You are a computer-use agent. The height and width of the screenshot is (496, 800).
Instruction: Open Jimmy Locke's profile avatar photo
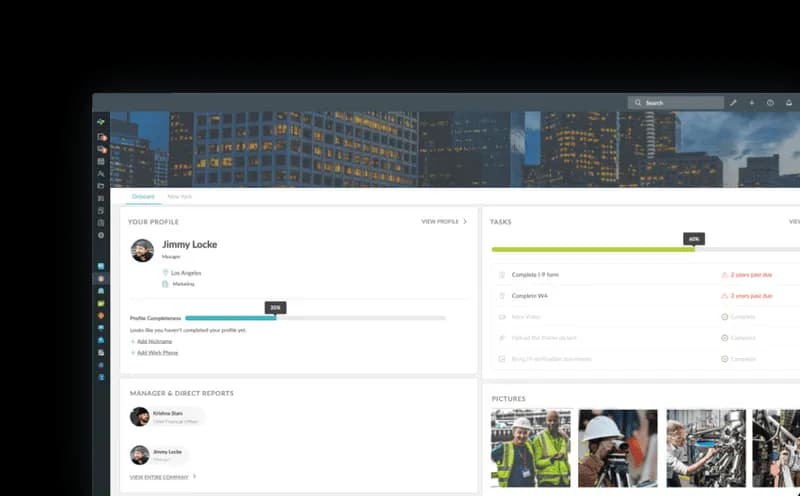pos(142,251)
